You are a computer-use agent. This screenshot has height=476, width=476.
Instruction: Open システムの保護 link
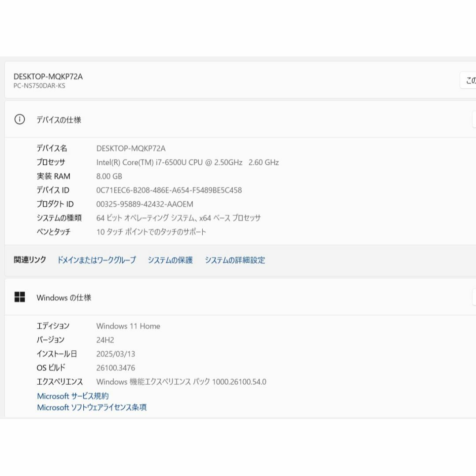(x=170, y=260)
